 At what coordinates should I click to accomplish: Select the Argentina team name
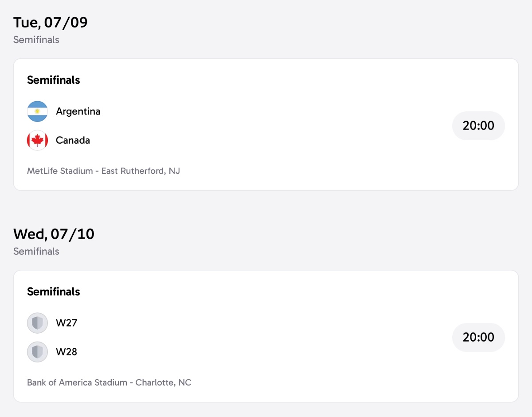pos(78,111)
